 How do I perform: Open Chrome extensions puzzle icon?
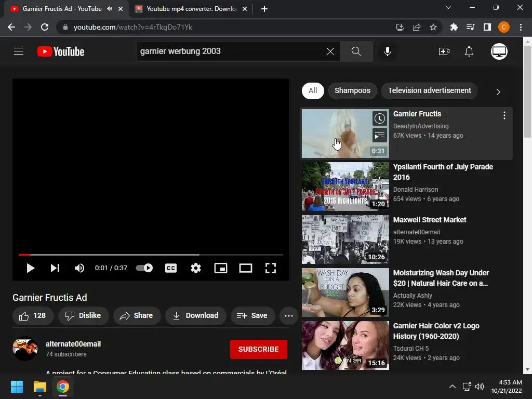(x=454, y=27)
